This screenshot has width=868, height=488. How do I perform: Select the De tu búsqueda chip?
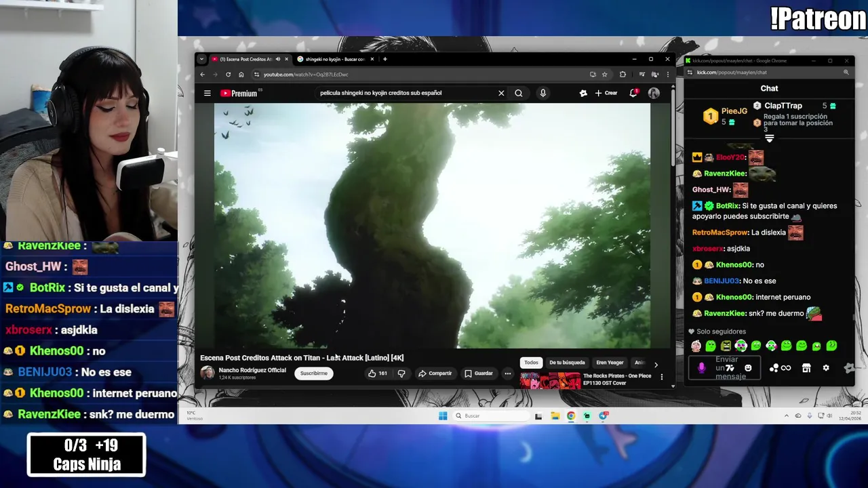click(x=567, y=363)
